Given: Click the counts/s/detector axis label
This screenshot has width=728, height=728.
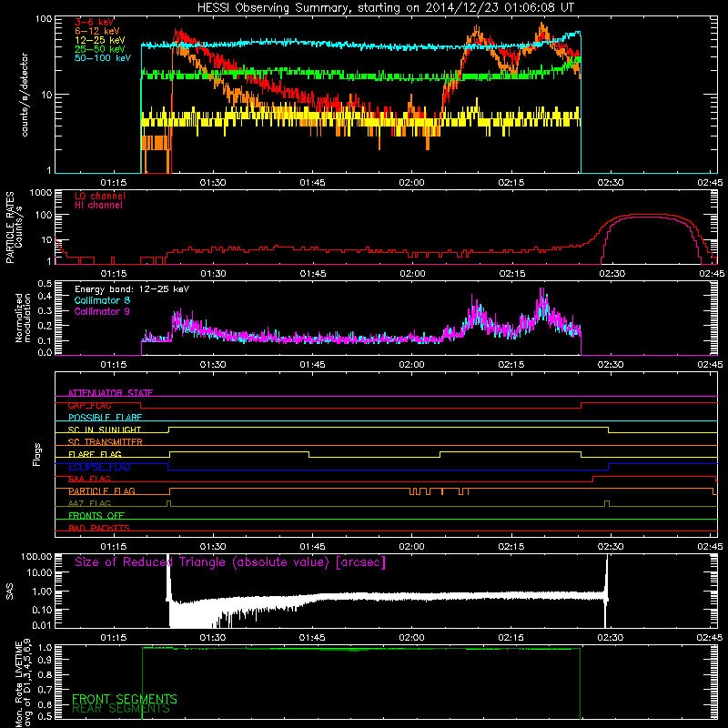Looking at the screenshot, I should [25, 95].
